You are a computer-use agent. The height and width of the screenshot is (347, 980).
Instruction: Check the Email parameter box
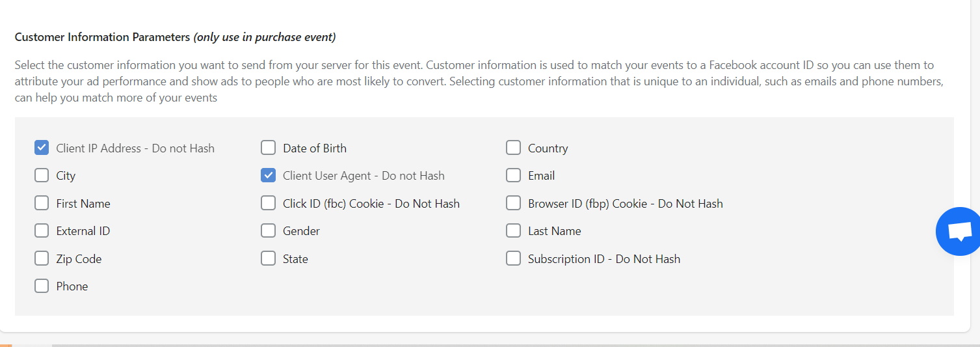[x=513, y=175]
